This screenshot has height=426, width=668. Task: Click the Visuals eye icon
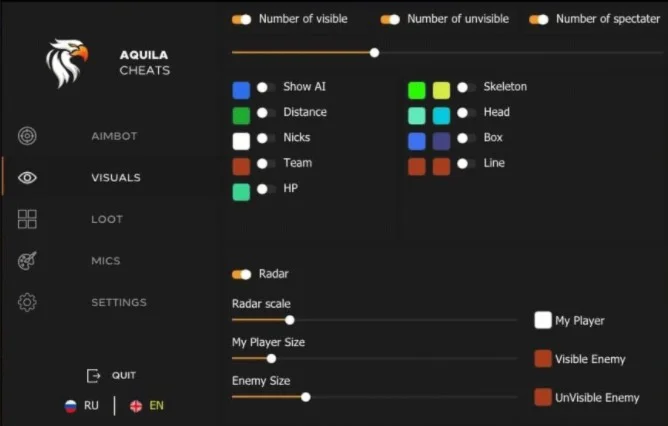pyautogui.click(x=27, y=178)
